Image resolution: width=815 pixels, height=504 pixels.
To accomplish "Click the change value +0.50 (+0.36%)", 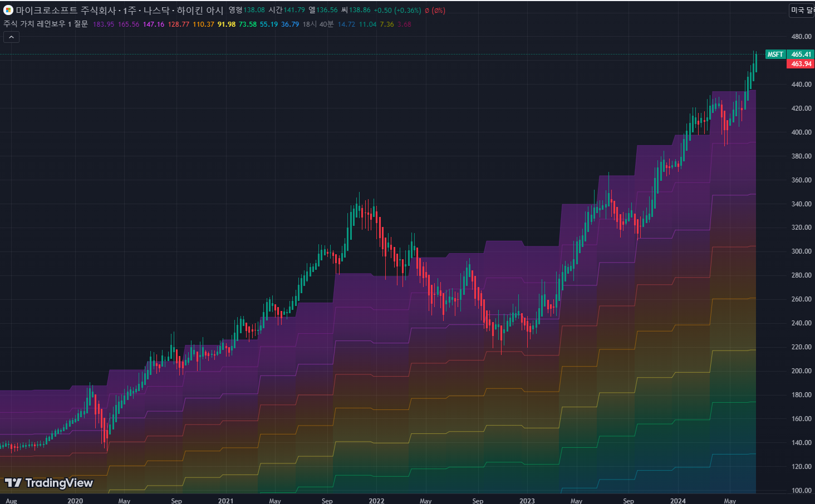I will (x=397, y=10).
